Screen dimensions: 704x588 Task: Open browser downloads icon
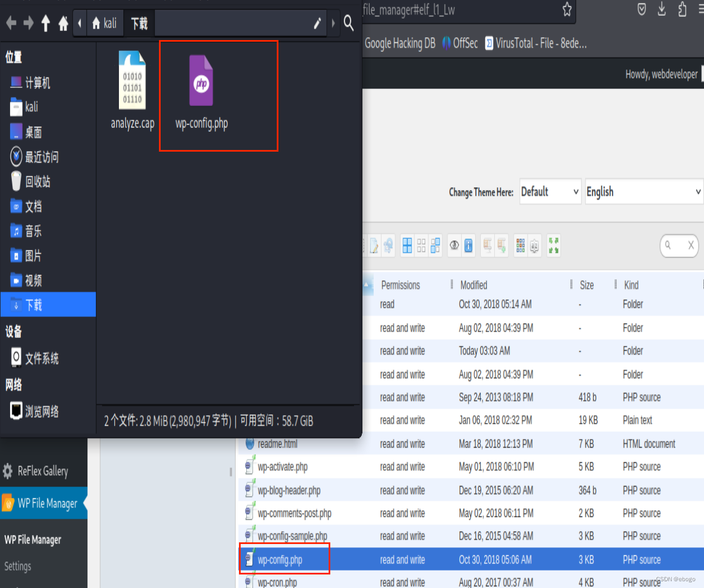click(662, 9)
